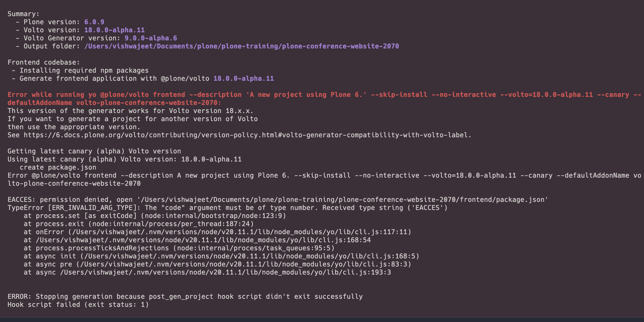This screenshot has height=322, width=644.
Task: Click the 'ERROR: Stopping generation' message
Action: point(185,297)
